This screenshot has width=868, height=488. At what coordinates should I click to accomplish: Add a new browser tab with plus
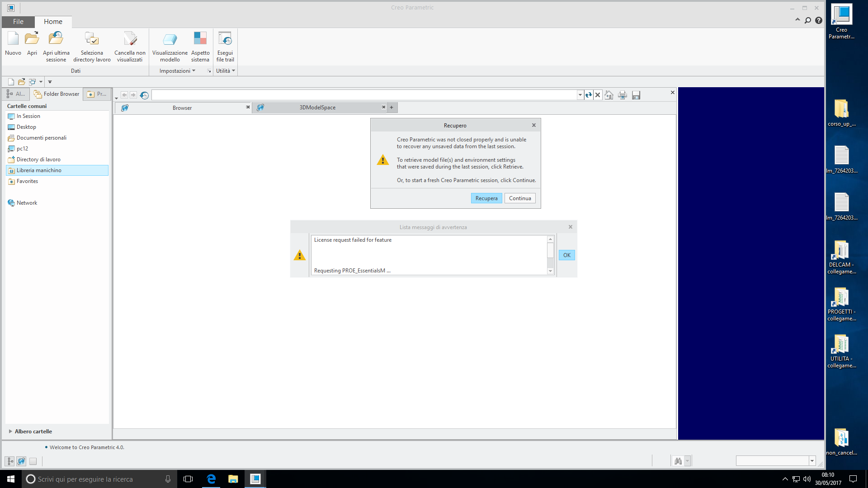coord(392,108)
